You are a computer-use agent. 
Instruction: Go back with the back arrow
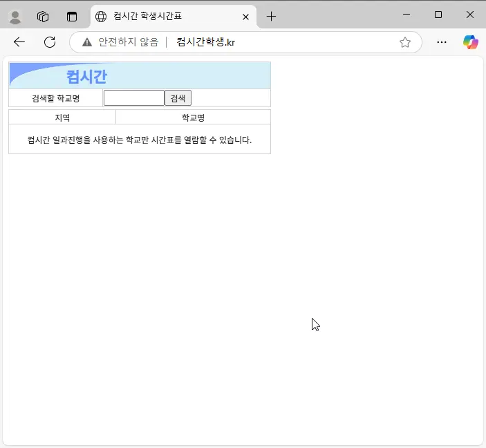(x=19, y=42)
